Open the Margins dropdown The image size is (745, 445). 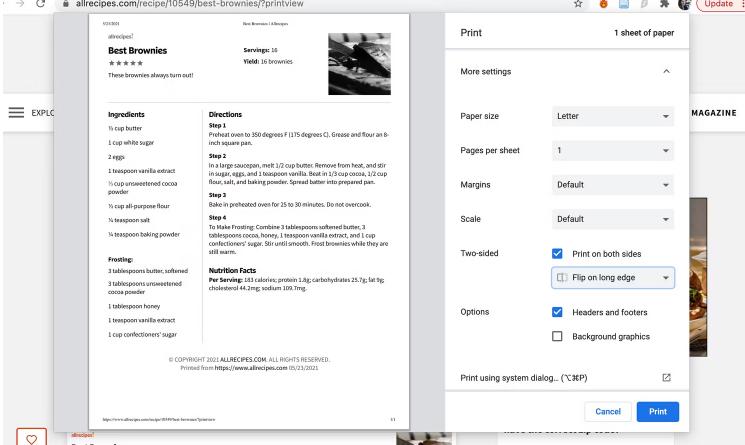(x=612, y=185)
